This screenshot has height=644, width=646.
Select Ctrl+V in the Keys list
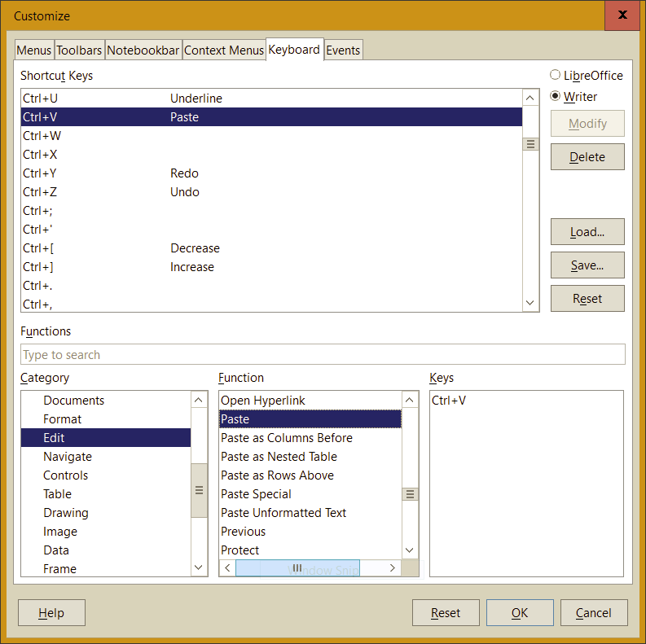[x=449, y=401]
